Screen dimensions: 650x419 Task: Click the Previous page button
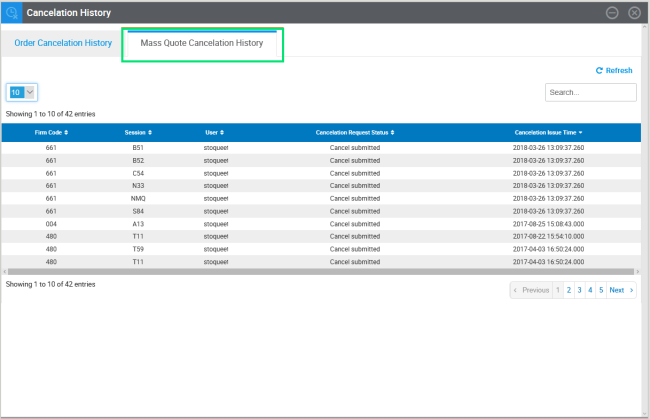pyautogui.click(x=531, y=290)
